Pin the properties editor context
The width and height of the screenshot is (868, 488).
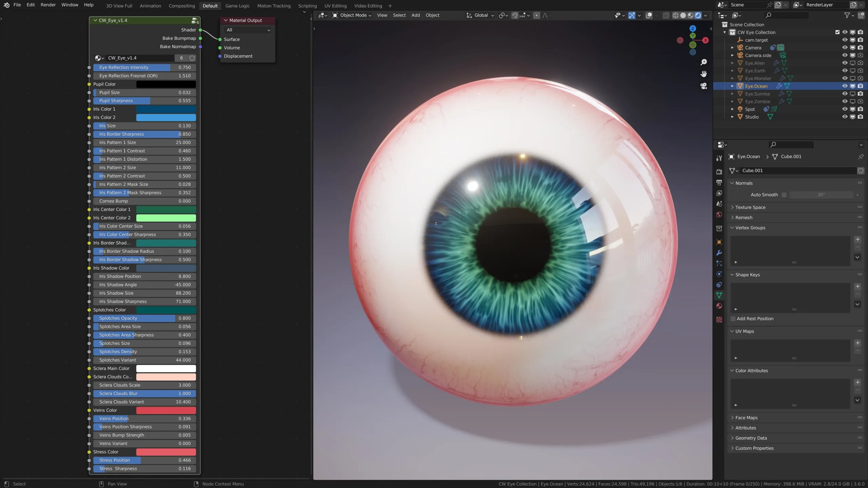point(861,157)
